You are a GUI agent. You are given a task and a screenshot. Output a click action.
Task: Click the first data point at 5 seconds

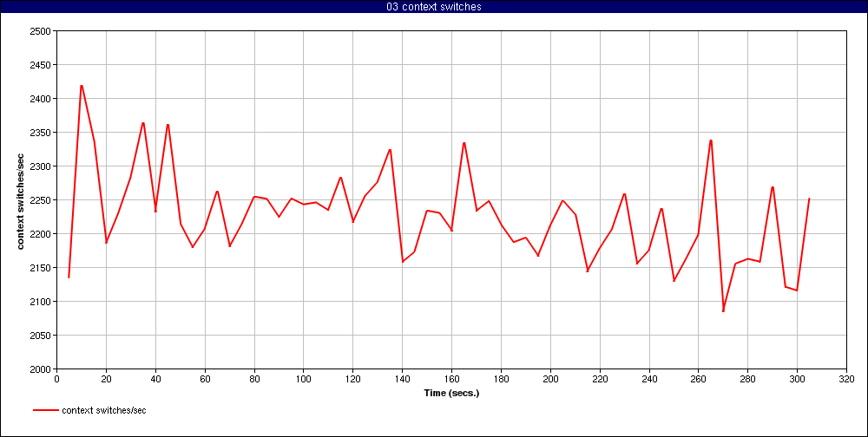pyautogui.click(x=69, y=277)
